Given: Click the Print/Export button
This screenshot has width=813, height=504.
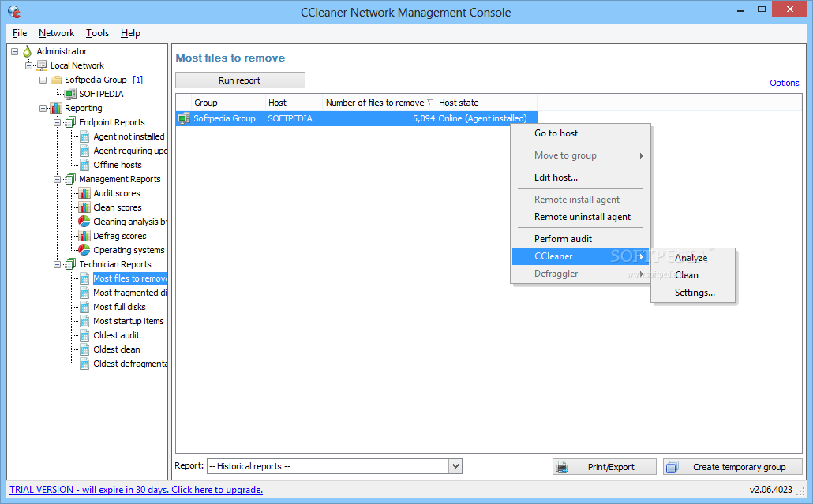Looking at the screenshot, I should pos(605,467).
